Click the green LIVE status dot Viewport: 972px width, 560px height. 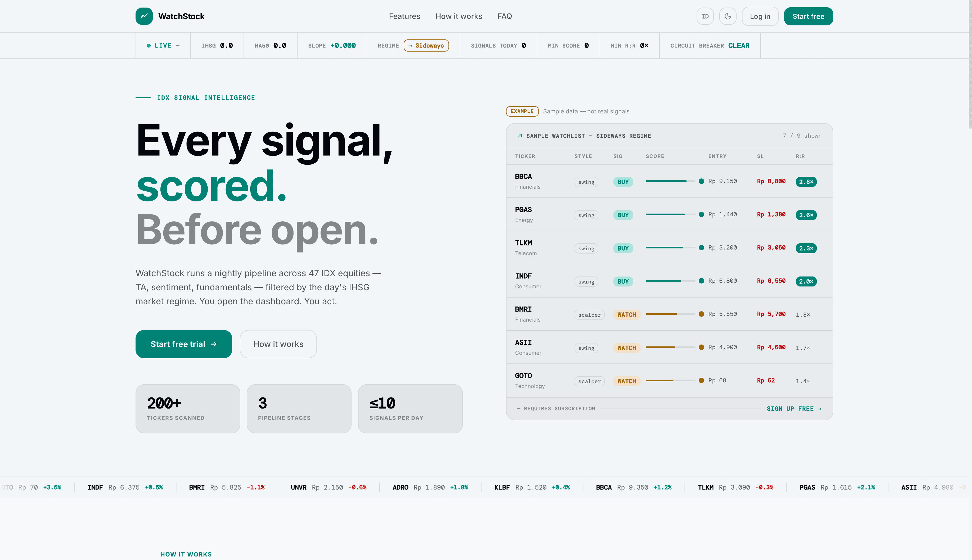149,45
